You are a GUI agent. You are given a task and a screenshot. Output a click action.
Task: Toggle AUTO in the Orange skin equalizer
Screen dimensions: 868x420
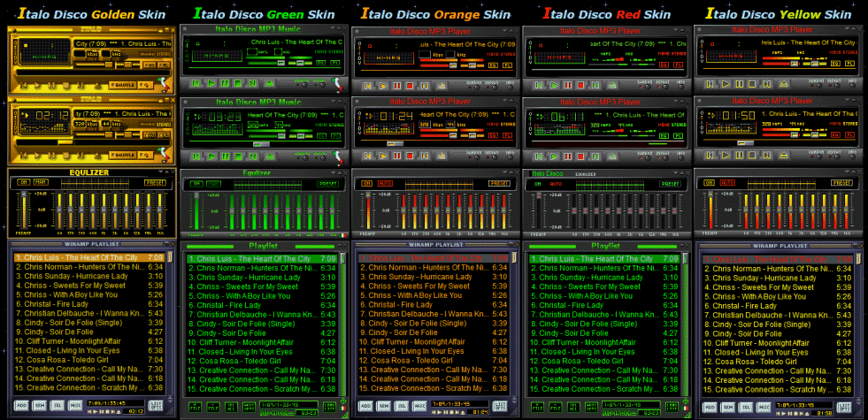385,183
